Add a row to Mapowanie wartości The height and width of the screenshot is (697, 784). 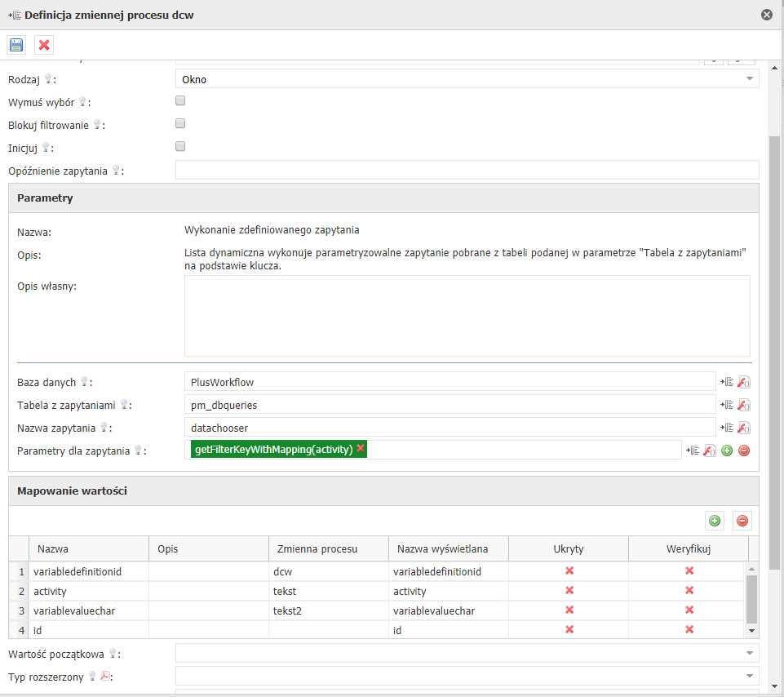tap(715, 521)
